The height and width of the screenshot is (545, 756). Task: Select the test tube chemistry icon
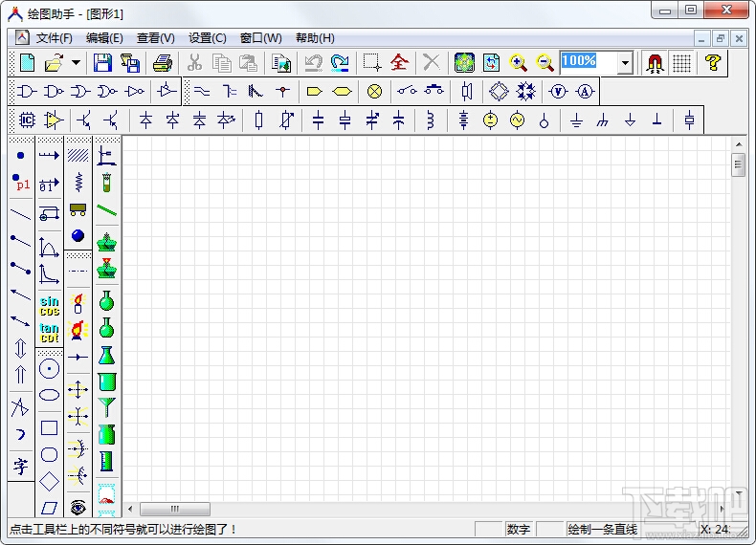click(x=106, y=183)
